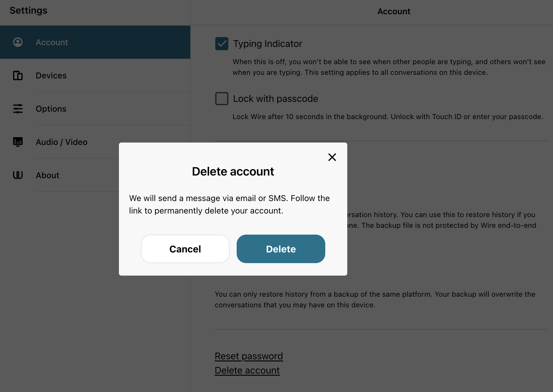Image resolution: width=553 pixels, height=392 pixels.
Task: Enable the Lock with passcode checkbox
Action: tap(222, 99)
